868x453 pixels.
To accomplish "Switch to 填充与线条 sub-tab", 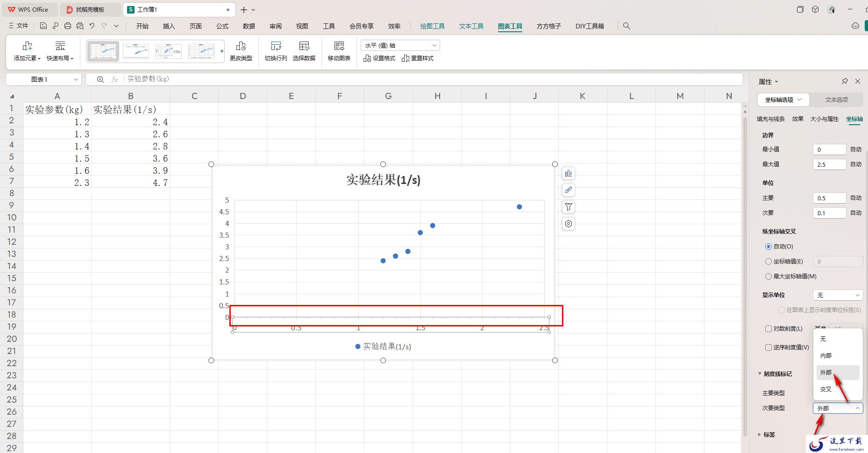I will click(x=771, y=119).
